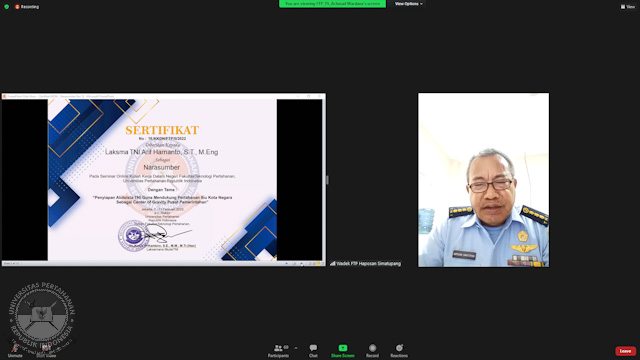Expand the View Options dropdown
Viewport: 640px width, 360px height.
[409, 4]
